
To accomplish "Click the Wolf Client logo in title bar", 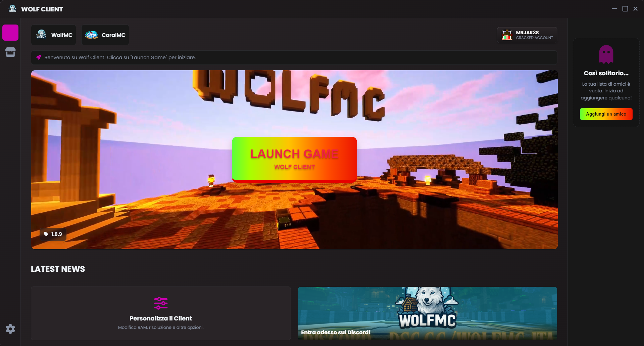I will click(12, 9).
